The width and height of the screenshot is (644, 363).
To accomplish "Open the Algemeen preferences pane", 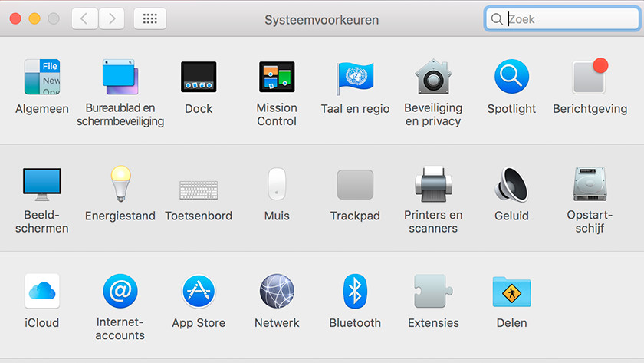I will click(41, 78).
